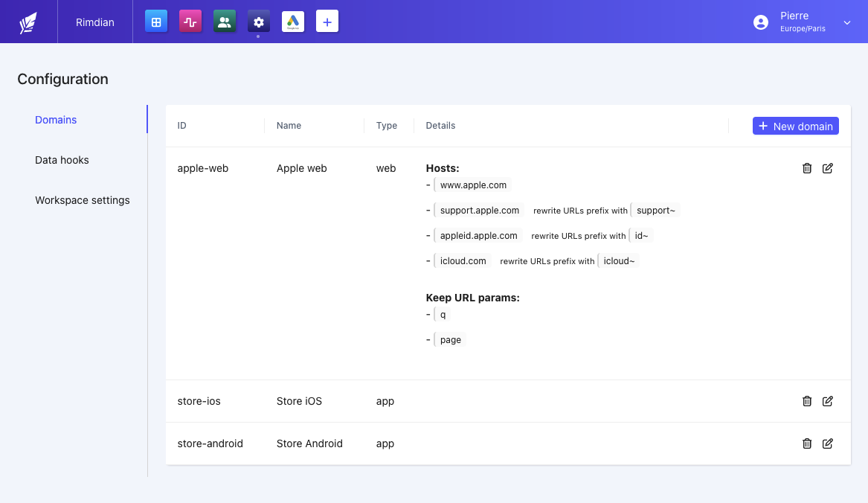Switch to the Data hooks section
This screenshot has height=503, width=868.
click(62, 159)
